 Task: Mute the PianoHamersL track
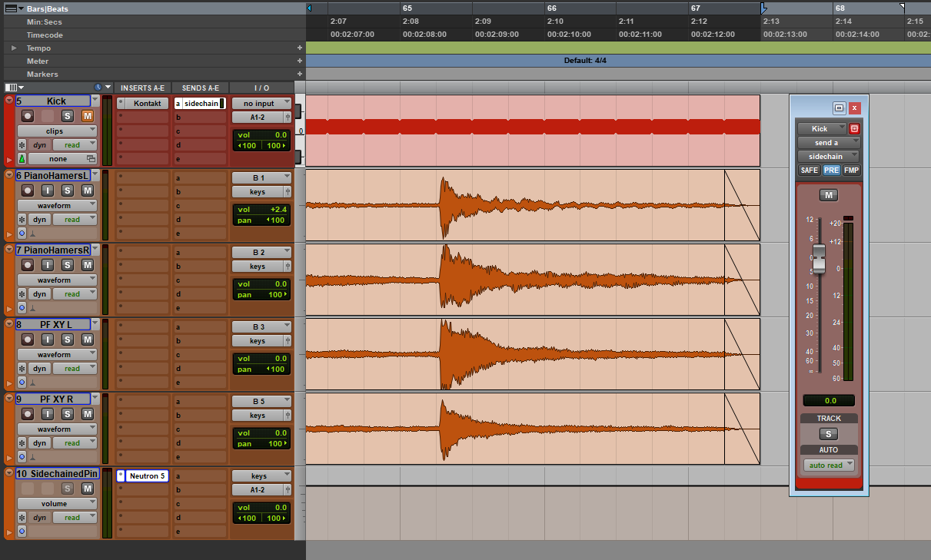point(88,191)
